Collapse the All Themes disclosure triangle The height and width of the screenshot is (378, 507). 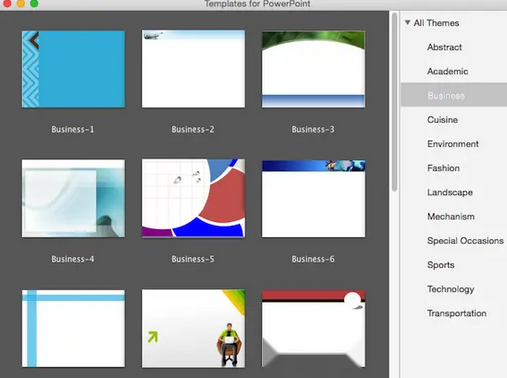tap(407, 23)
